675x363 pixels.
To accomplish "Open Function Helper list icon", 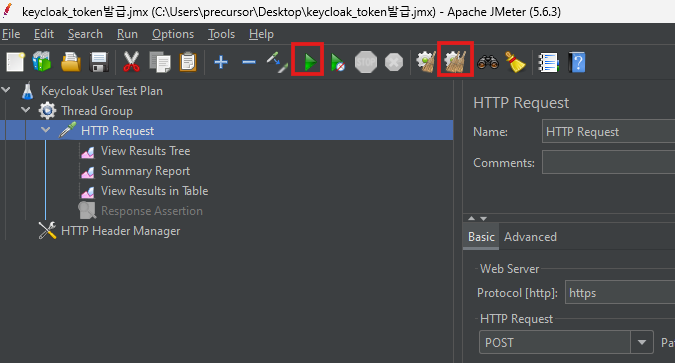I will [x=548, y=62].
